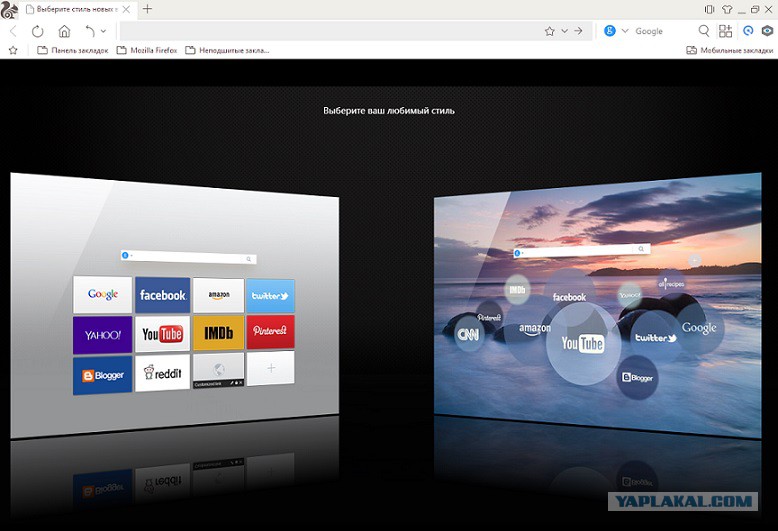Click the blue search engine icon

[x=610, y=31]
